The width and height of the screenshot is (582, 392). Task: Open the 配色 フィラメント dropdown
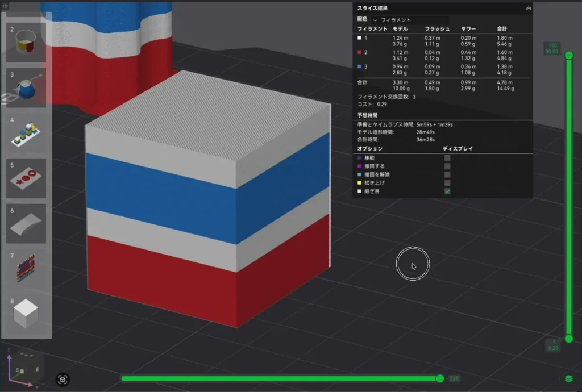click(x=410, y=20)
